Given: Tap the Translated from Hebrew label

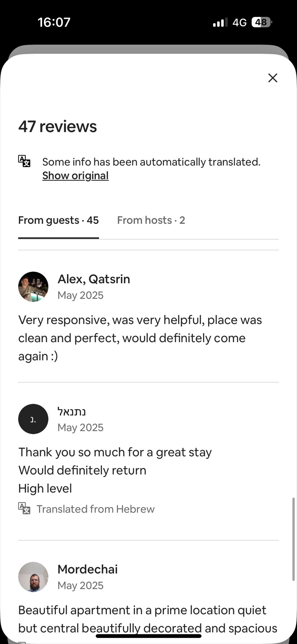Looking at the screenshot, I should 96,509.
